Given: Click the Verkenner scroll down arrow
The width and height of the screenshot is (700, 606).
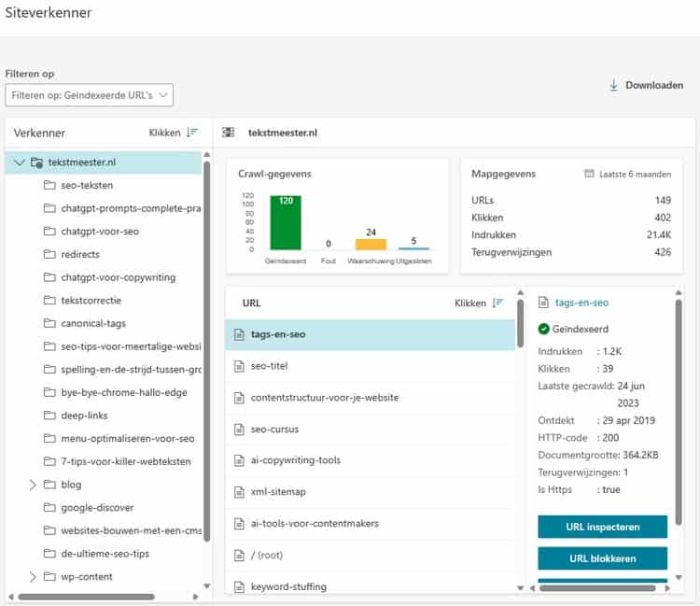Looking at the screenshot, I should coord(206,585).
